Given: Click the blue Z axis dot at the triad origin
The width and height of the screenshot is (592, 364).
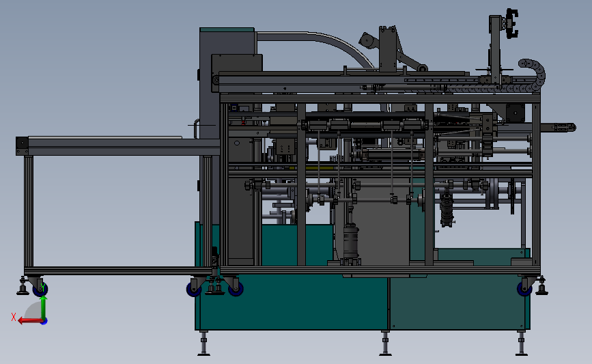Looking at the screenshot, I should point(44,322).
